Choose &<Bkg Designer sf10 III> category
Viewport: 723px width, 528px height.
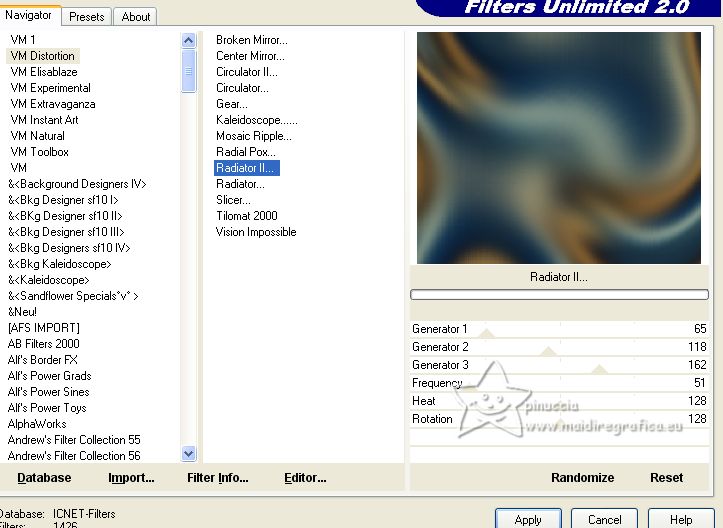pos(66,232)
